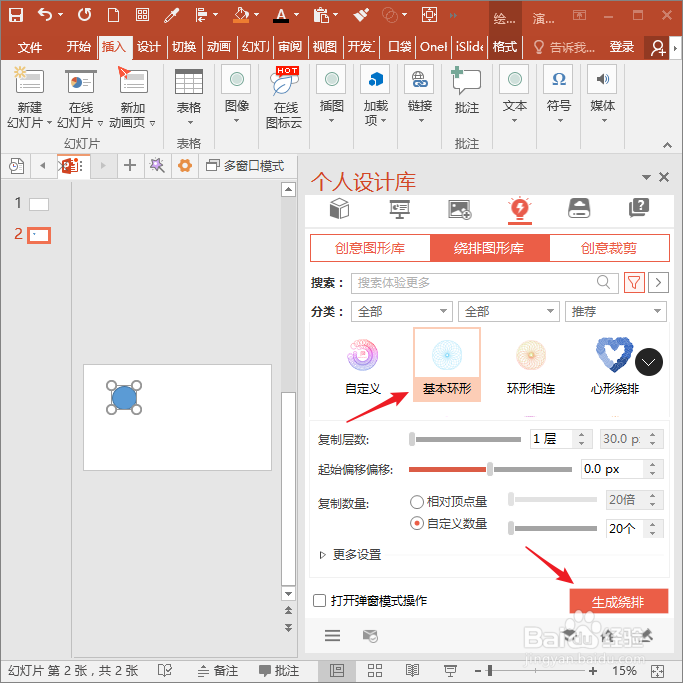
Task: Click the Redo icon
Action: (x=85, y=15)
